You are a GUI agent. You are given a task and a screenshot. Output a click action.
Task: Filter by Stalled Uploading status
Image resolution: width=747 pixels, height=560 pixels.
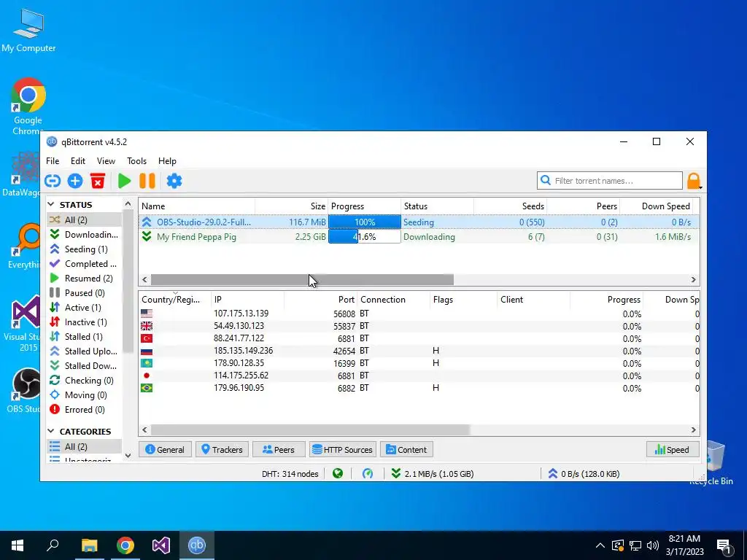(x=85, y=351)
